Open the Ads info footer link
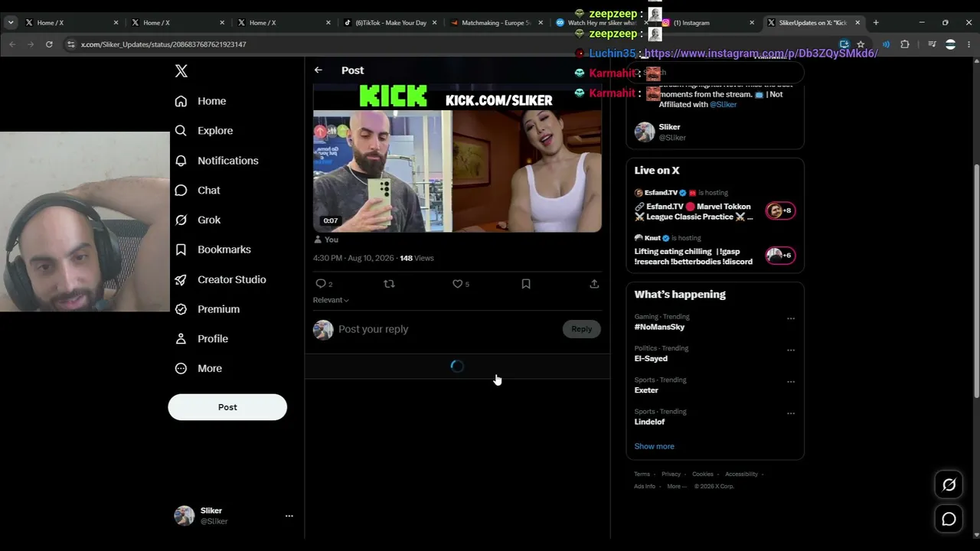 pyautogui.click(x=645, y=487)
